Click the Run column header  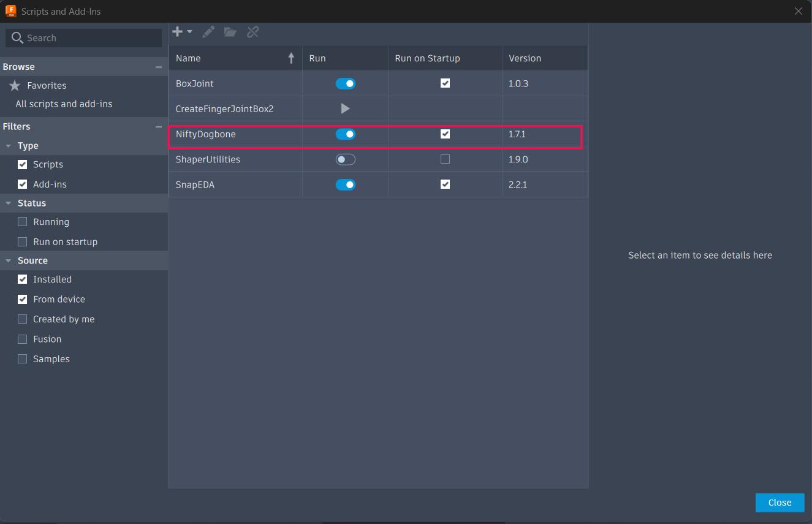[x=345, y=58]
